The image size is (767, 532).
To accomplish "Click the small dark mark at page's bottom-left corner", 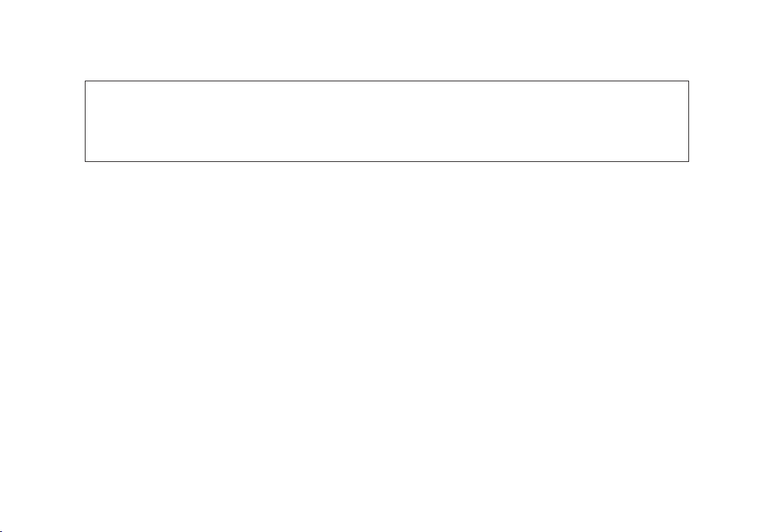I will pyautogui.click(x=1, y=531).
